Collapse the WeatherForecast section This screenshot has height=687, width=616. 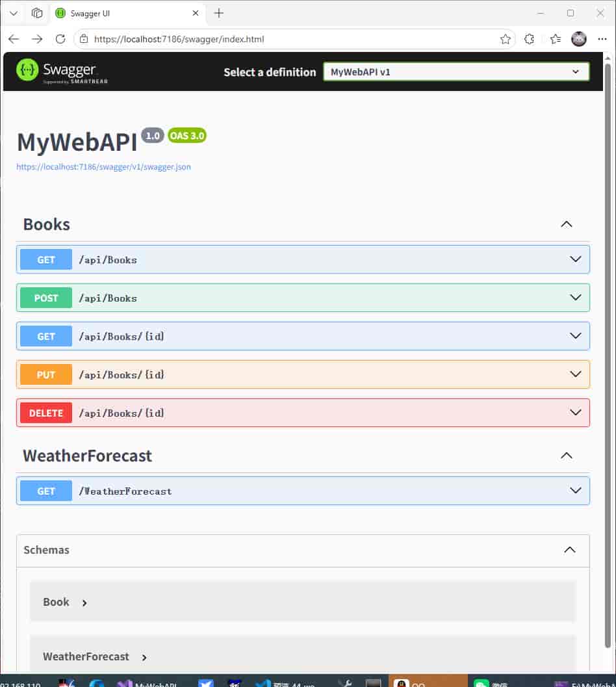point(567,456)
